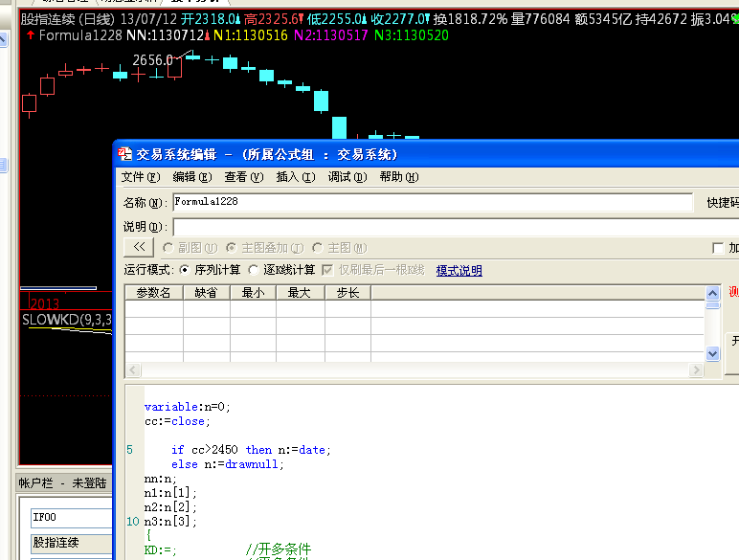Image resolution: width=739 pixels, height=560 pixels.
Task: Click the N1:1130516 value in chart header
Action: pos(250,35)
